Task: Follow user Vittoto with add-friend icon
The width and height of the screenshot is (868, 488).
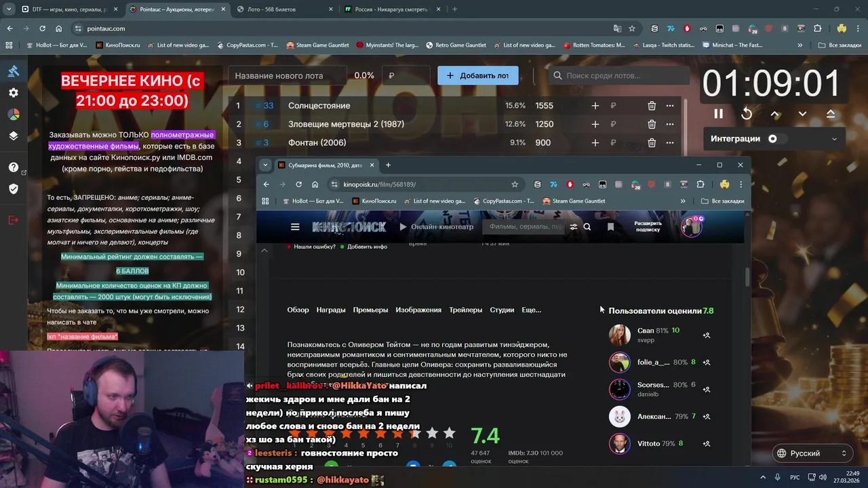Action: [x=707, y=444]
